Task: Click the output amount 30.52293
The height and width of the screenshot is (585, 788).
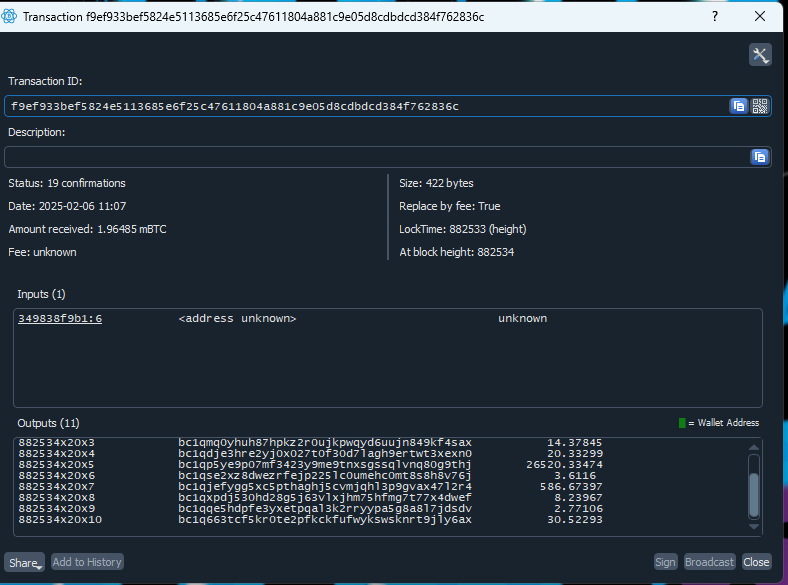Action: pyautogui.click(x=574, y=520)
